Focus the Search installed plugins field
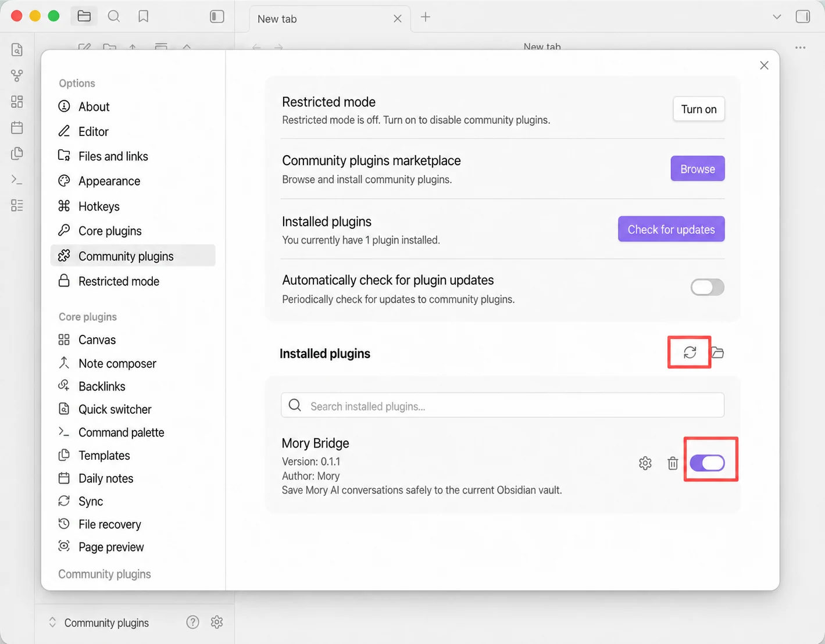Screen dimensions: 825x644 503,405
